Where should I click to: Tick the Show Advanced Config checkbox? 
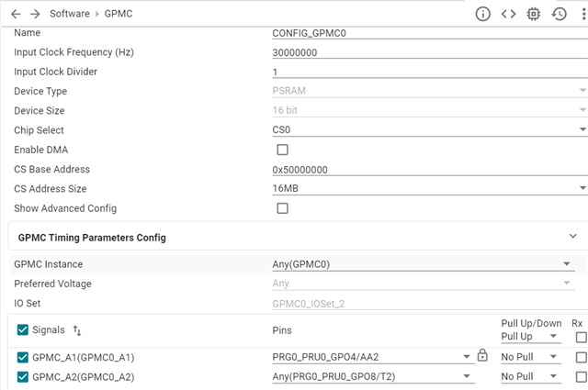point(283,208)
